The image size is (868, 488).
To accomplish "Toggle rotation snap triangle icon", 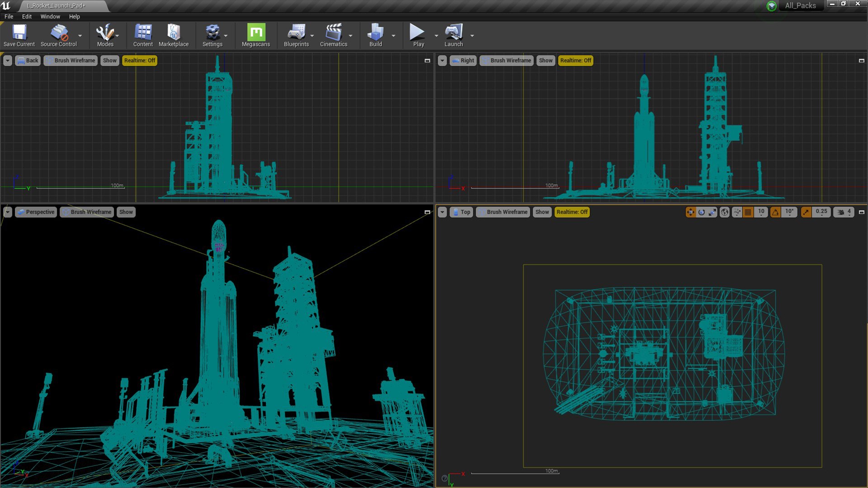I will pos(776,212).
